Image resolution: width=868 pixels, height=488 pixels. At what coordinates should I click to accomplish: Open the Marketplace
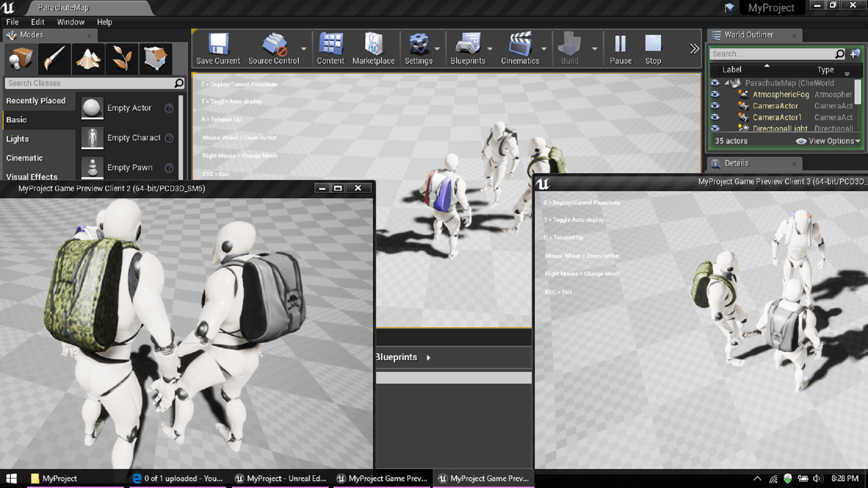tap(373, 48)
